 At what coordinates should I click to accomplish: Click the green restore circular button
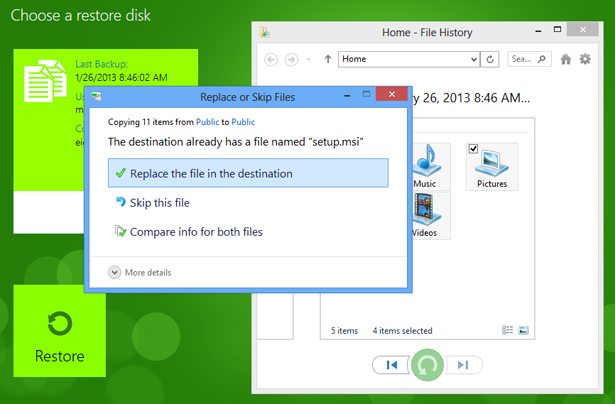(427, 365)
